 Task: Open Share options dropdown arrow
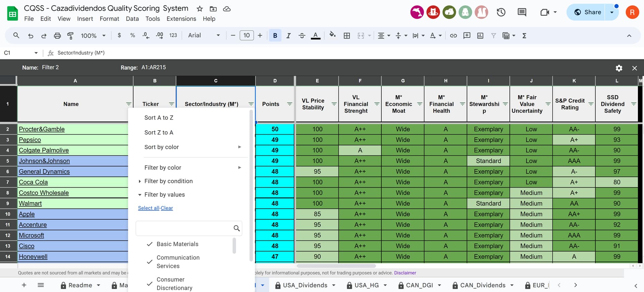click(x=612, y=12)
